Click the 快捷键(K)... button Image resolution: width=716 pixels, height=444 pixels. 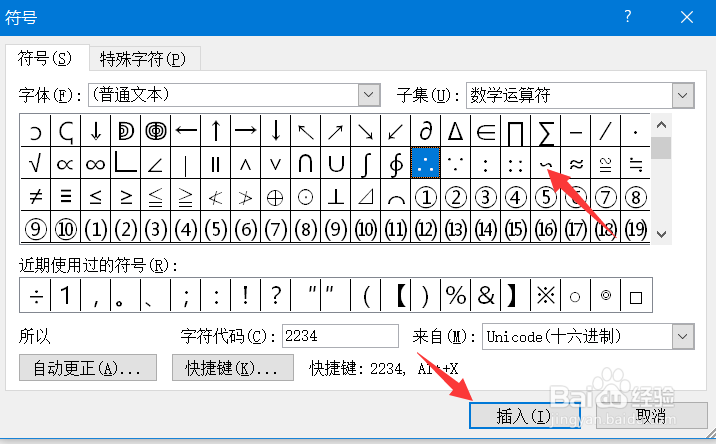click(x=232, y=368)
